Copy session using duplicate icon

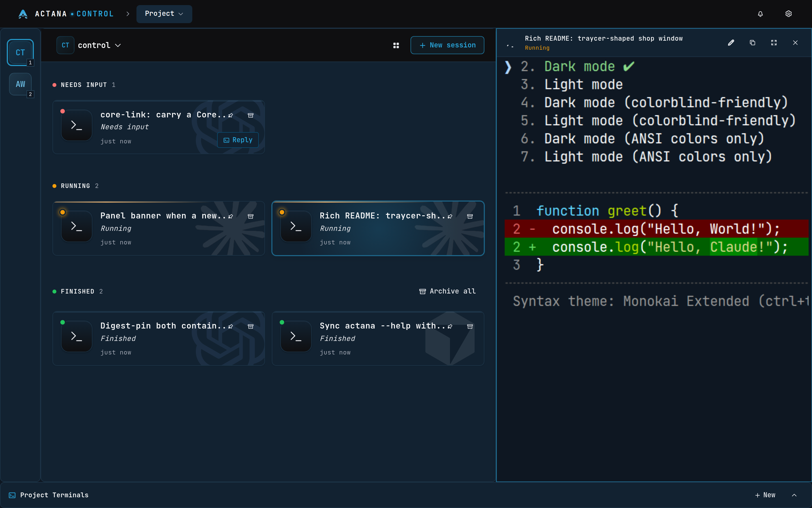[x=752, y=43]
